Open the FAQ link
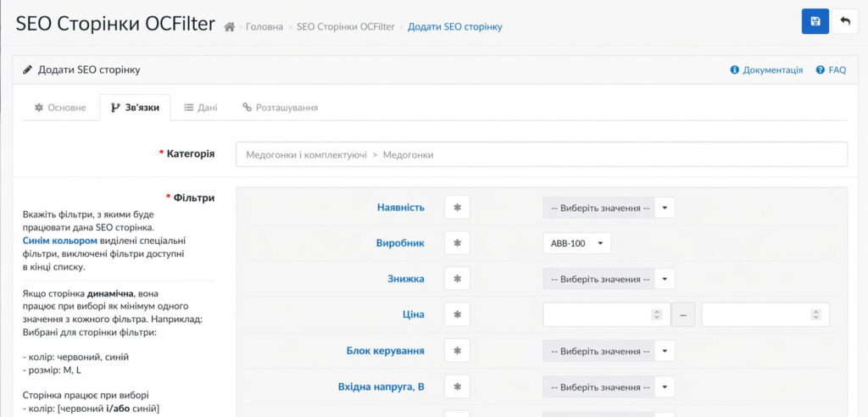Image resolution: width=868 pixels, height=417 pixels. (x=831, y=70)
